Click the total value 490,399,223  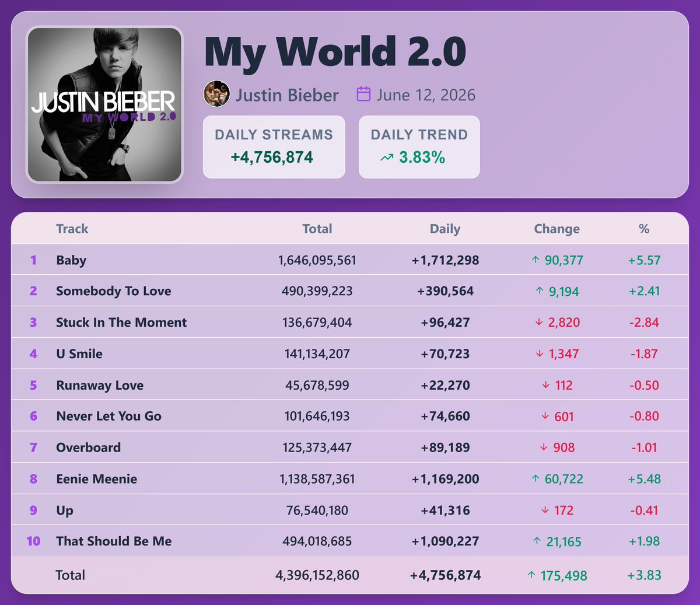click(x=317, y=291)
